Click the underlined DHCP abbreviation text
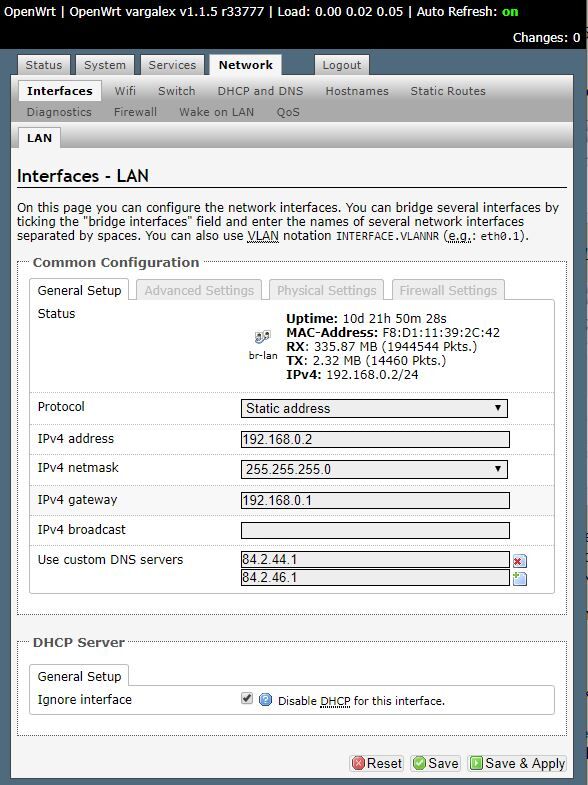588x785 pixels. pyautogui.click(x=335, y=701)
